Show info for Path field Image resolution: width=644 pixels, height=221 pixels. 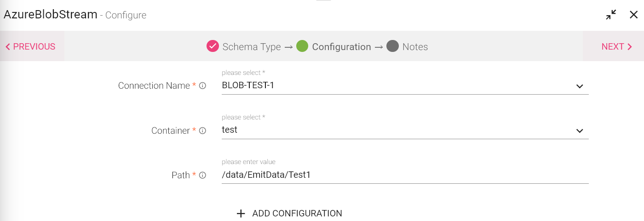click(202, 176)
